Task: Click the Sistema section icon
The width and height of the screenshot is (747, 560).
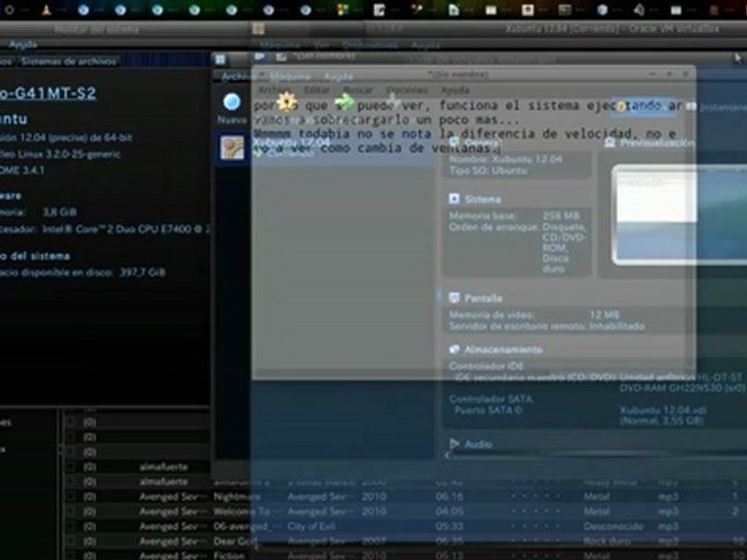Action: (454, 198)
